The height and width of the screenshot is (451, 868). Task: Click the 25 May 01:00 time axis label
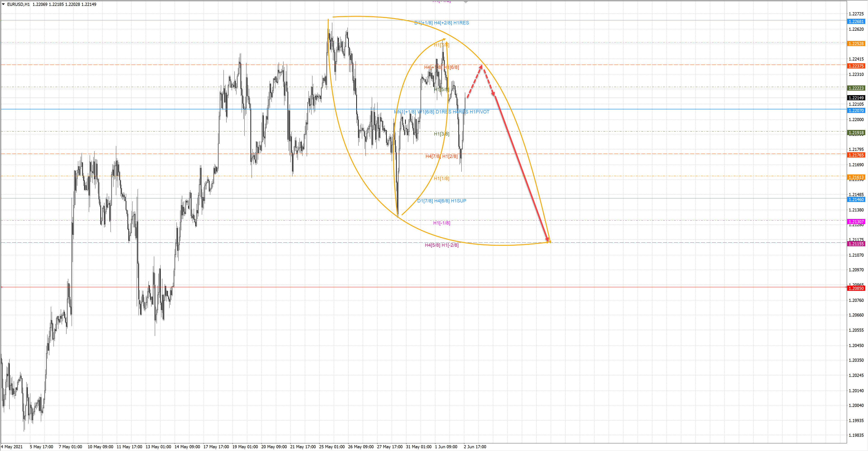click(332, 447)
